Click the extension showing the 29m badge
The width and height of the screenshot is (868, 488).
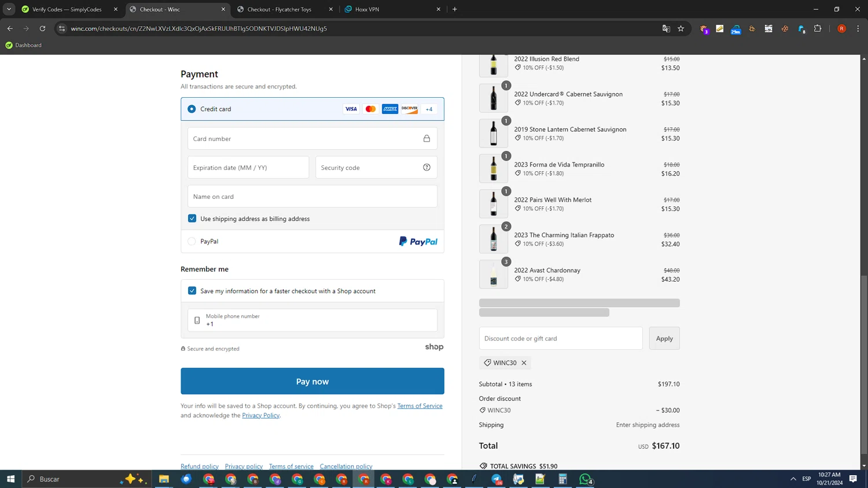click(x=736, y=28)
